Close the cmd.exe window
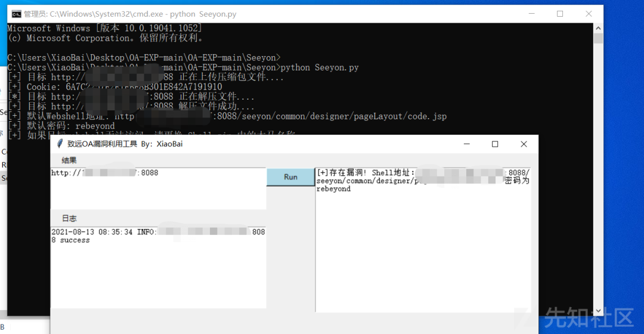Image resolution: width=644 pixels, height=334 pixels. pos(589,14)
